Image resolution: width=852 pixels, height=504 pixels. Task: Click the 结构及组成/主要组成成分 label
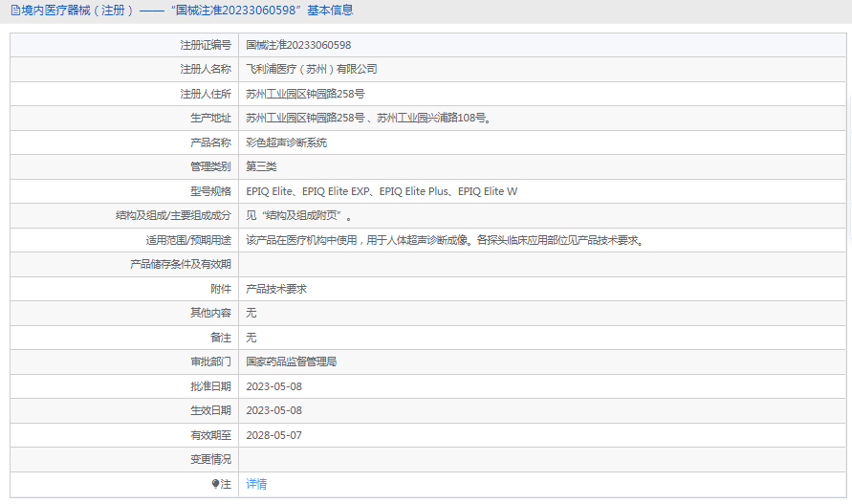pyautogui.click(x=173, y=216)
